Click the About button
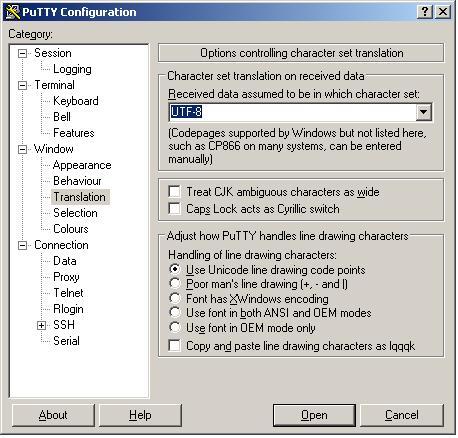458x438 pixels. tap(53, 415)
